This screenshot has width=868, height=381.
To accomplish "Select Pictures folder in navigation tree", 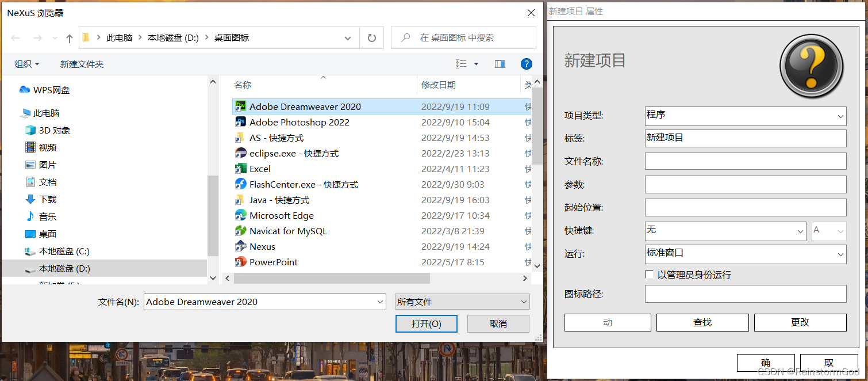I will (41, 165).
